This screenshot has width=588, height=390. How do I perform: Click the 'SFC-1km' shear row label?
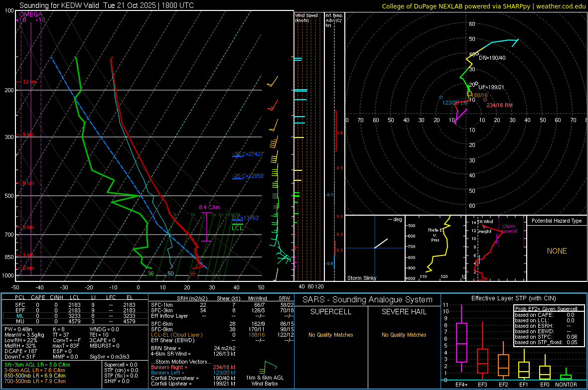[x=162, y=305]
